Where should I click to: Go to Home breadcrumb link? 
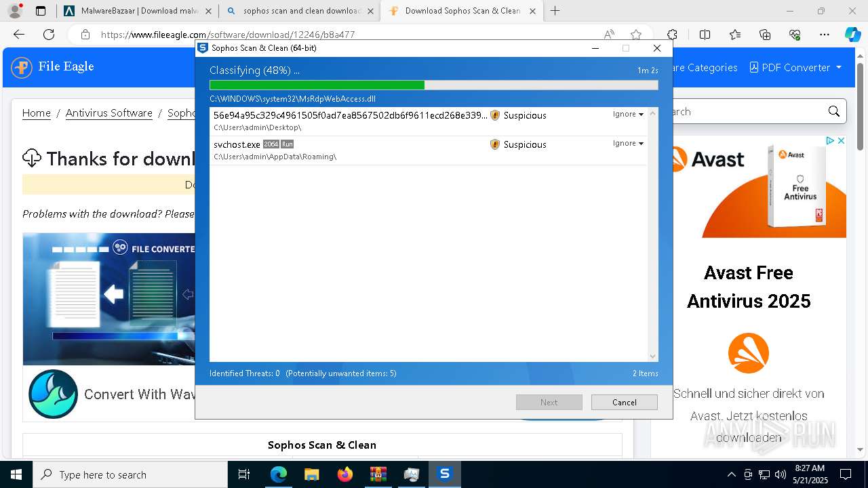(37, 113)
